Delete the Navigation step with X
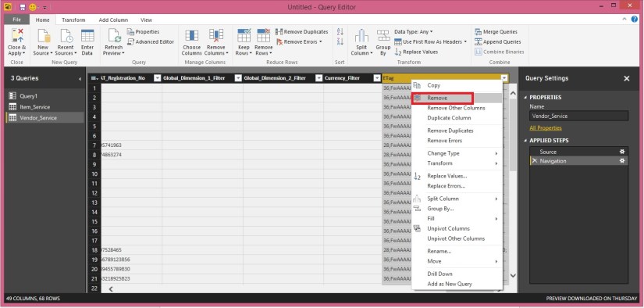The image size is (644, 308). click(535, 161)
